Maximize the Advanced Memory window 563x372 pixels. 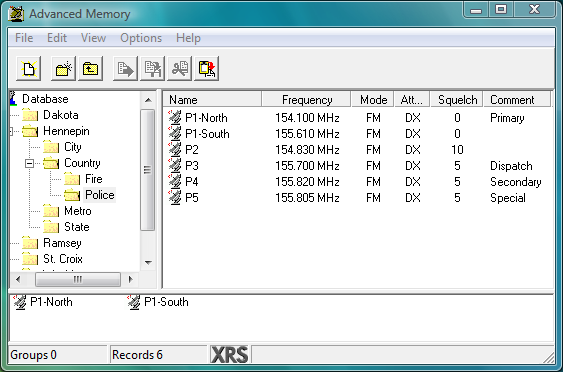pos(501,9)
